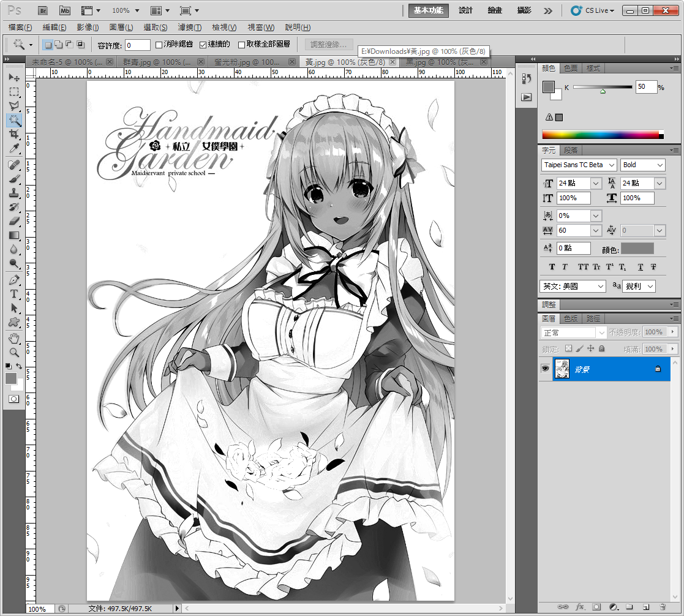Select the Polygonal Lasso tool
Image resolution: width=684 pixels, height=616 pixels.
(14, 105)
